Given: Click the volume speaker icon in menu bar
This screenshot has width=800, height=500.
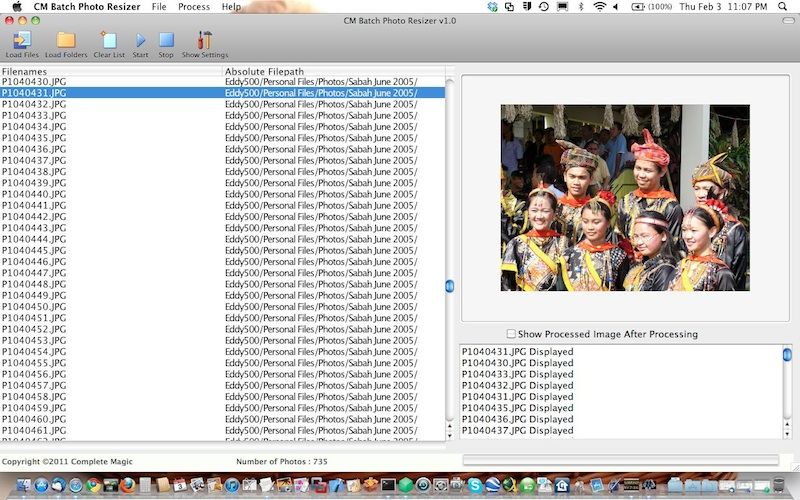Looking at the screenshot, I should tap(616, 7).
